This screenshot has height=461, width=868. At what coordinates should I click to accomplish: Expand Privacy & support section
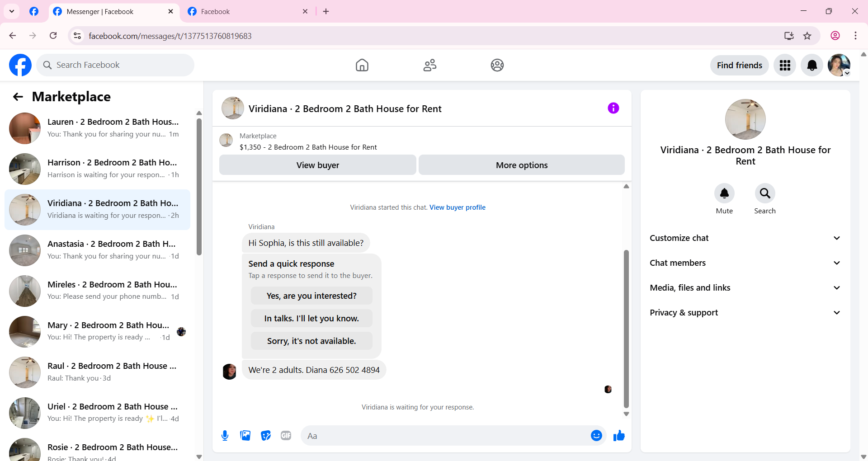pos(745,313)
